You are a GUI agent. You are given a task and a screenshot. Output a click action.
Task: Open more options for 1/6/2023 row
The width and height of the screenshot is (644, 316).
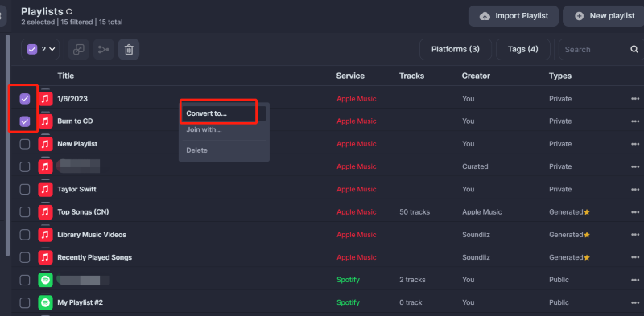[x=635, y=99]
